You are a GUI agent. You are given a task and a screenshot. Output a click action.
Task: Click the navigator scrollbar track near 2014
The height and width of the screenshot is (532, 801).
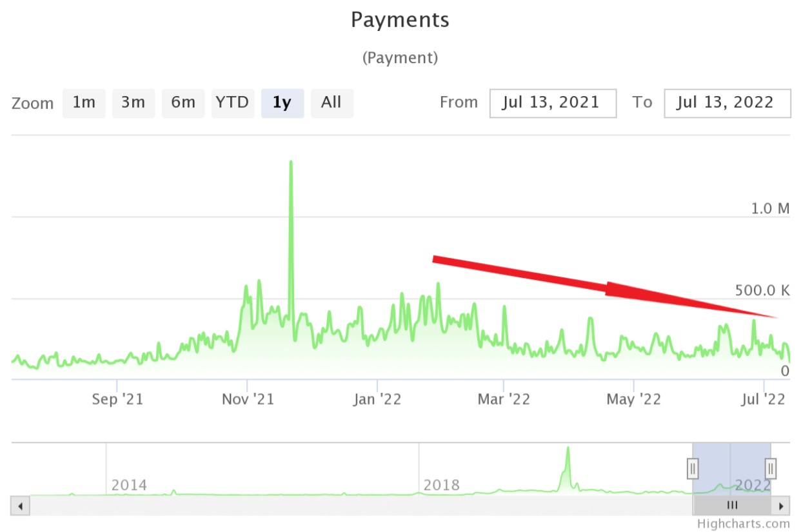pyautogui.click(x=129, y=506)
